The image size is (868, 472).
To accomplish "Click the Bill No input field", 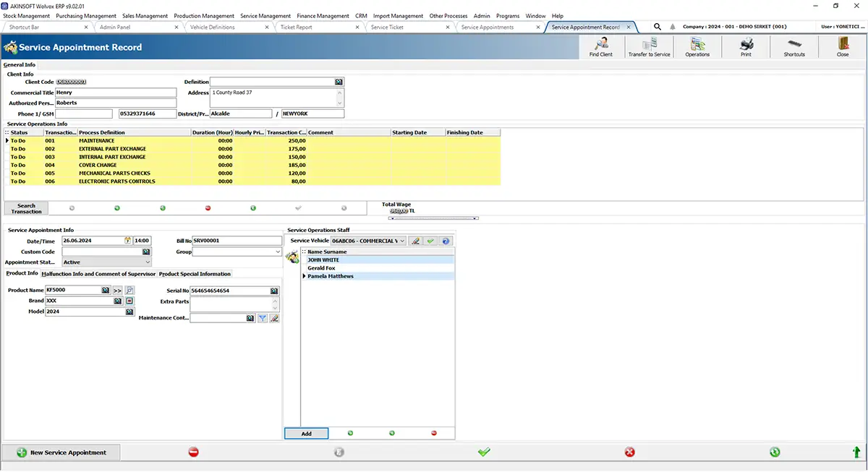I will (x=237, y=241).
